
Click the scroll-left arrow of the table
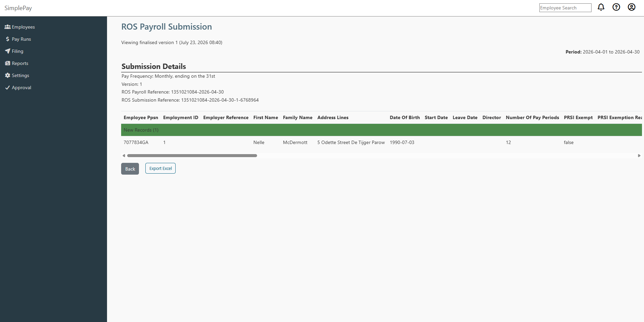tap(124, 155)
